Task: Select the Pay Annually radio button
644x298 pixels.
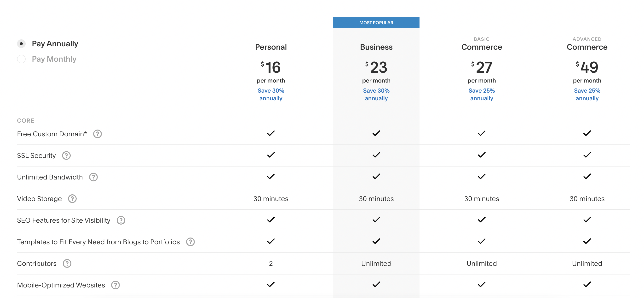Action: tap(21, 44)
